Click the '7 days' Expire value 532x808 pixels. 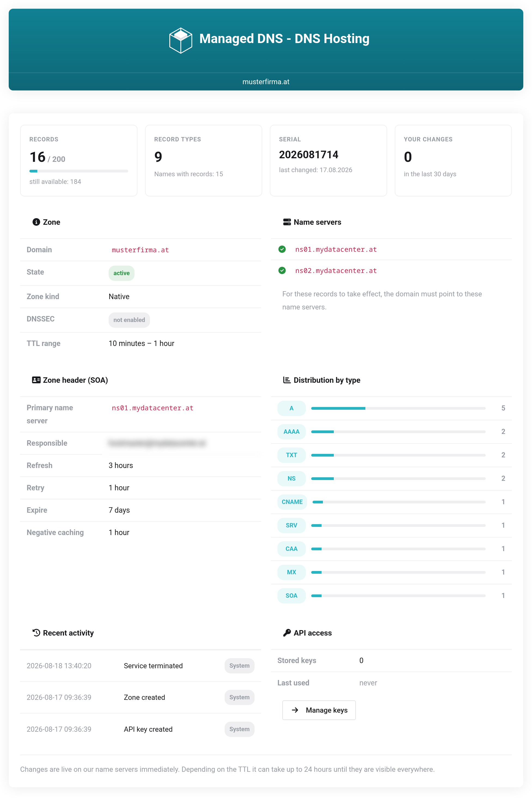point(119,510)
